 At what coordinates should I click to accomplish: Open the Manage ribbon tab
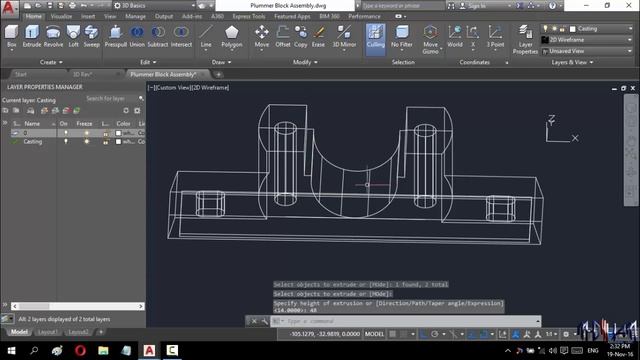(x=136, y=16)
